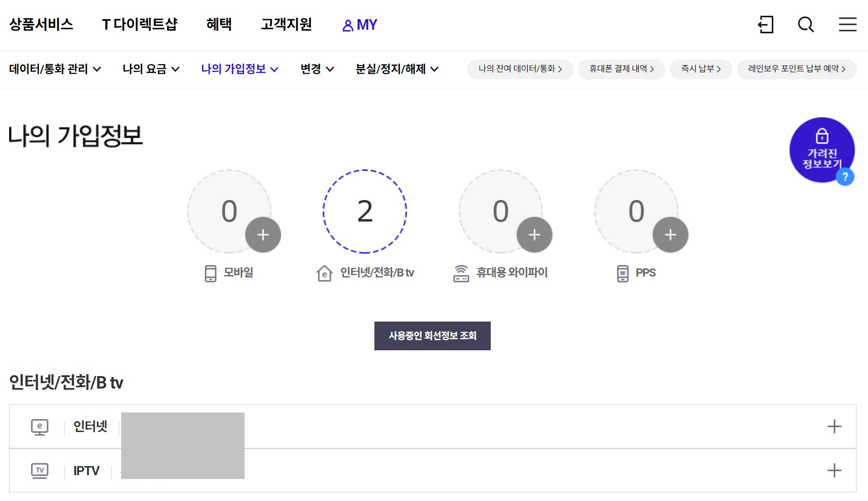
Task: Go to the MY menu
Action: (360, 25)
